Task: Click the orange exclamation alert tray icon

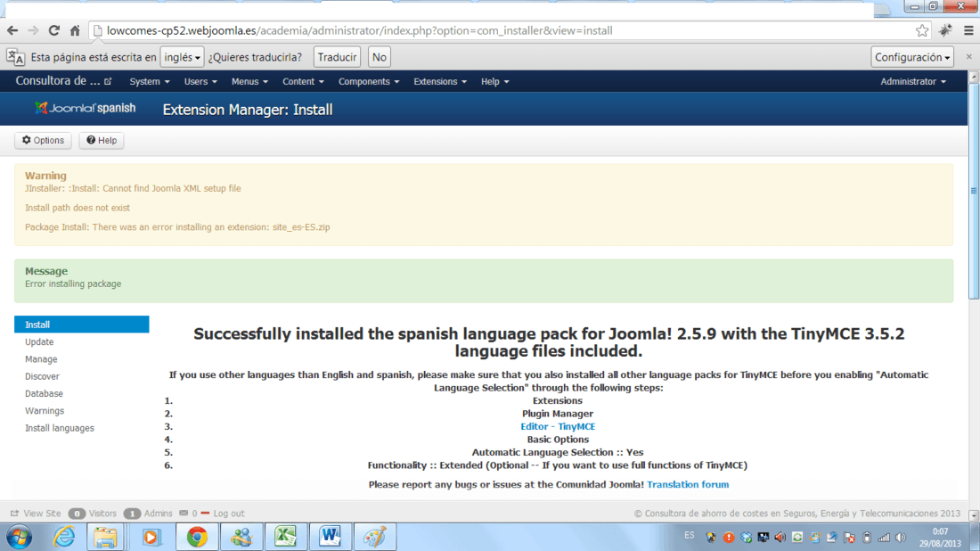Action: (729, 538)
